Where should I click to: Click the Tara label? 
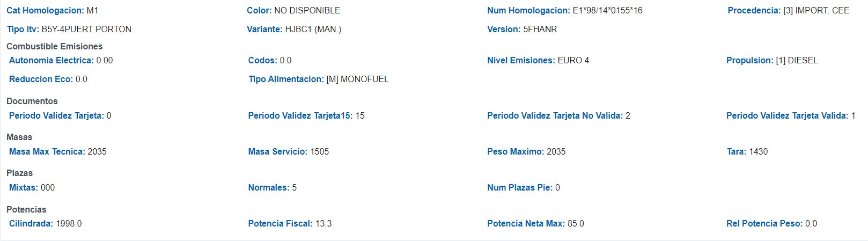tap(736, 151)
